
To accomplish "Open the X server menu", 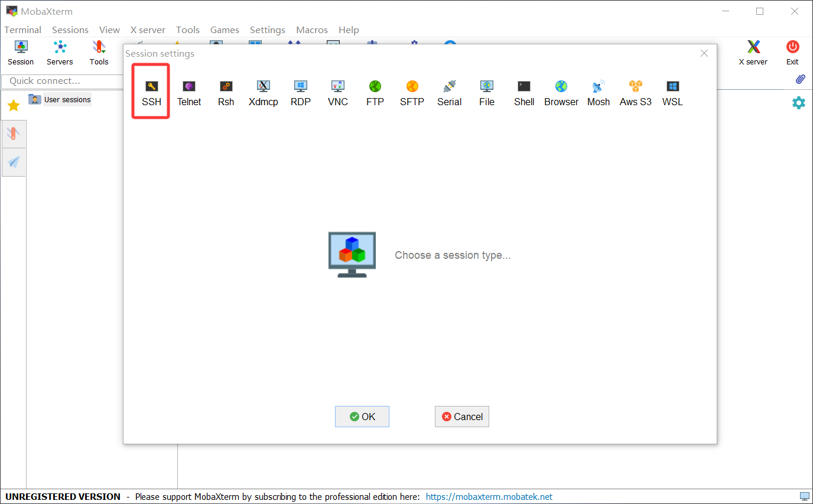I will [148, 30].
